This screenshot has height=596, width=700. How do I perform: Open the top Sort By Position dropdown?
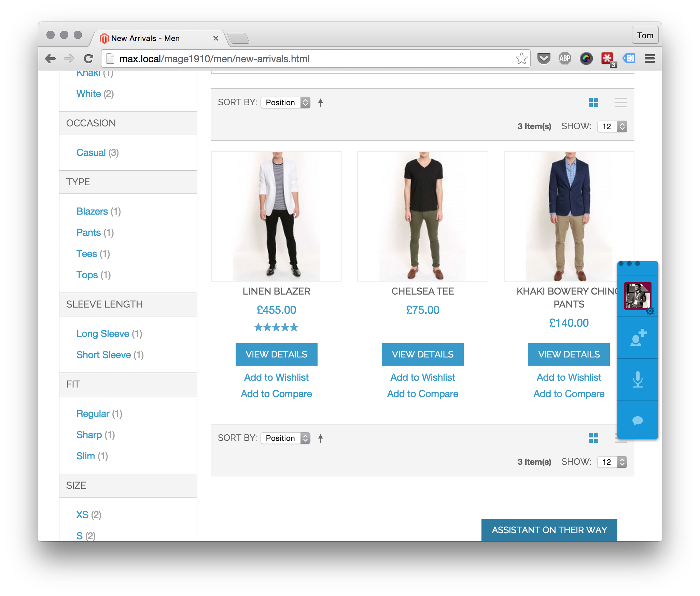pos(285,103)
